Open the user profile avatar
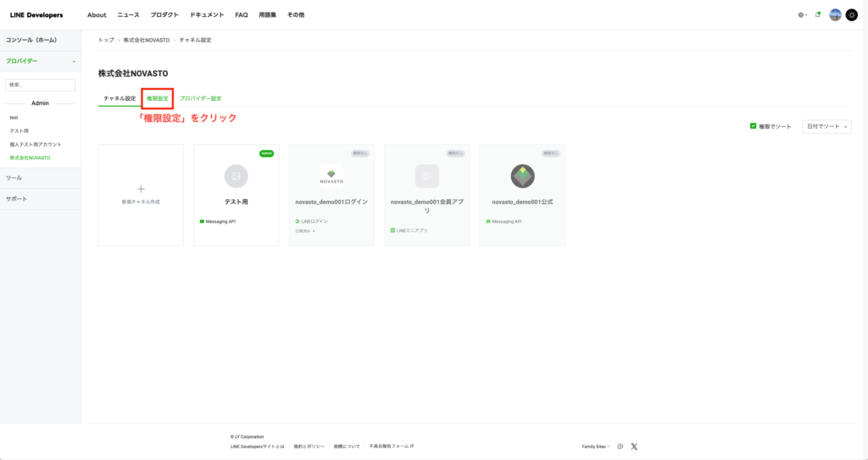The width and height of the screenshot is (868, 460). pyautogui.click(x=835, y=15)
